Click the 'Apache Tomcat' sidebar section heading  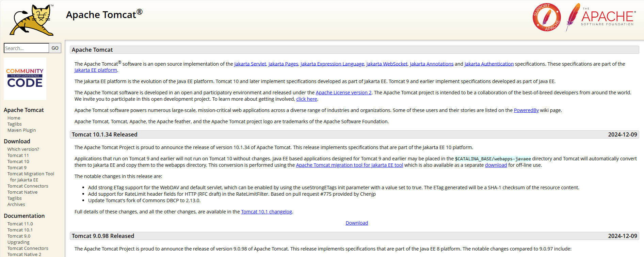click(x=24, y=110)
